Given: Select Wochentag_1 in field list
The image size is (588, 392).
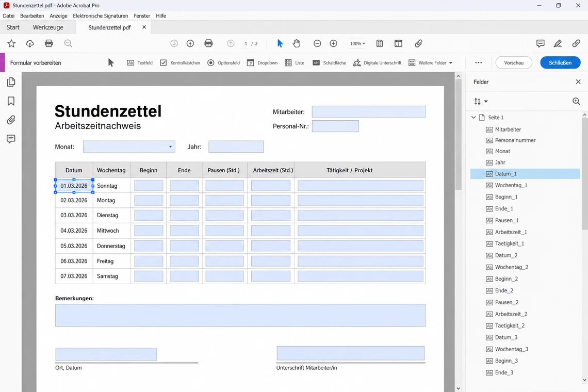Looking at the screenshot, I should pyautogui.click(x=525, y=185).
